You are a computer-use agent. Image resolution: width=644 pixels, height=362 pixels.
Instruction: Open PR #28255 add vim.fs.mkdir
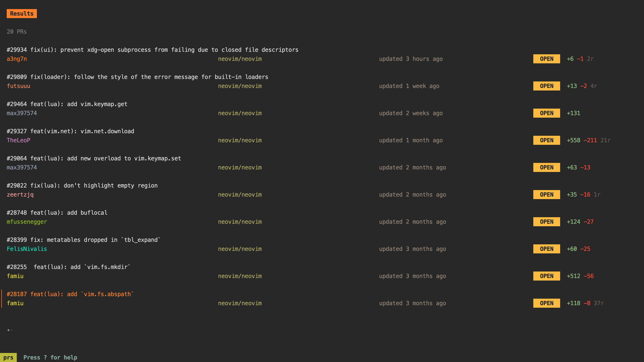click(x=68, y=267)
